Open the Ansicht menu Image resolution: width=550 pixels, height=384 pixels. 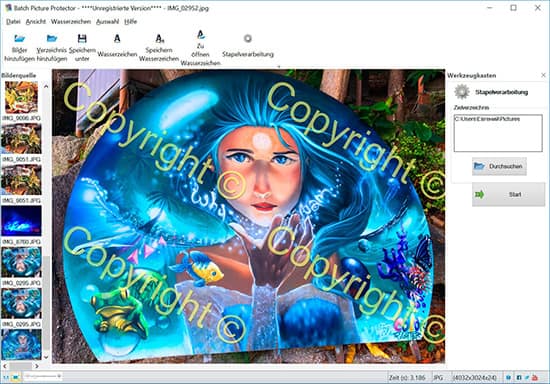coord(36,22)
